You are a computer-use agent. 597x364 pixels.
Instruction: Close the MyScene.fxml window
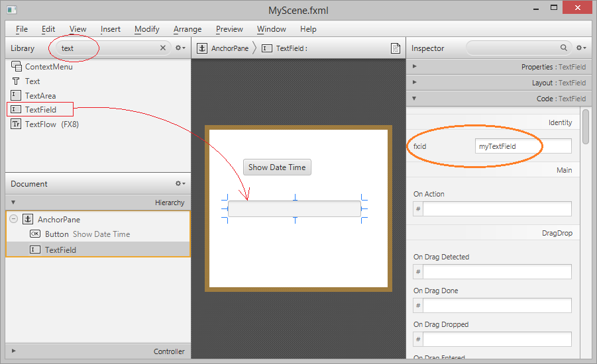pos(577,7)
